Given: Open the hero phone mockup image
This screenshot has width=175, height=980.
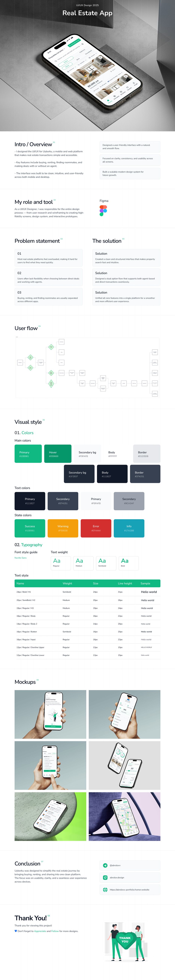Looking at the screenshot, I should (88, 65).
